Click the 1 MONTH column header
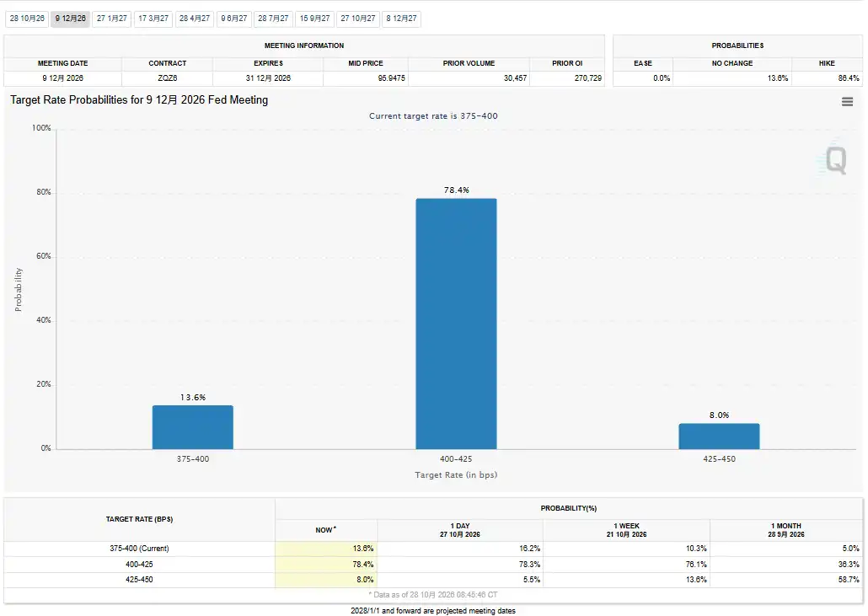Image resolution: width=868 pixels, height=616 pixels. [x=786, y=530]
